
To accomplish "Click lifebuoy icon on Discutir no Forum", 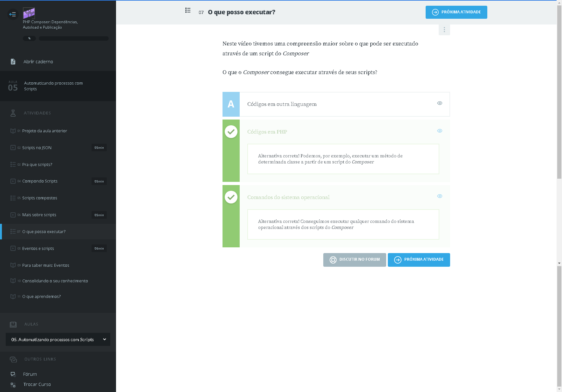I will click(333, 260).
